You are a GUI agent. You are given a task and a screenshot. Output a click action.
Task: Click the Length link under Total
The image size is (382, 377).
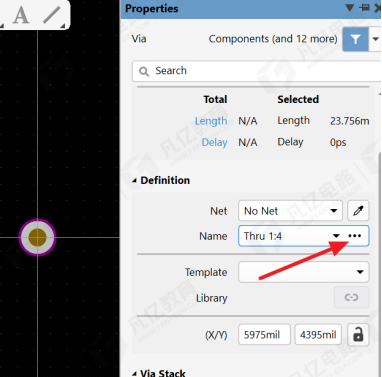tap(211, 121)
